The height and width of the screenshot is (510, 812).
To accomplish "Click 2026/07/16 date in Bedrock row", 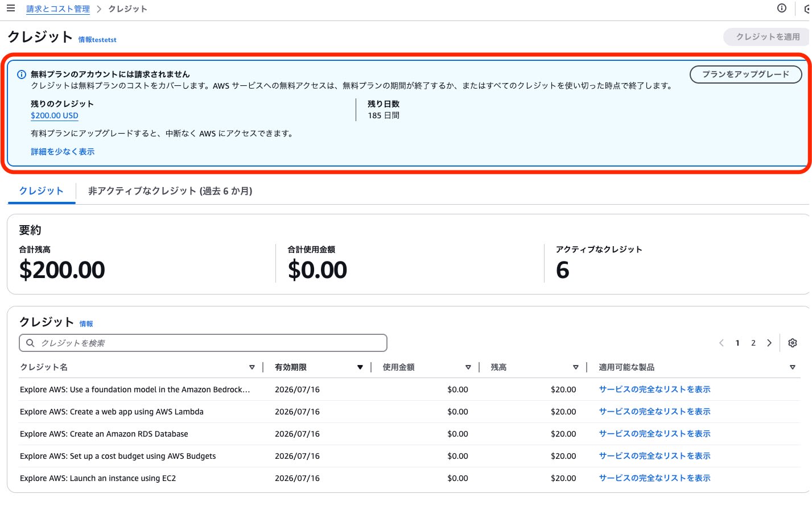I will tap(297, 389).
